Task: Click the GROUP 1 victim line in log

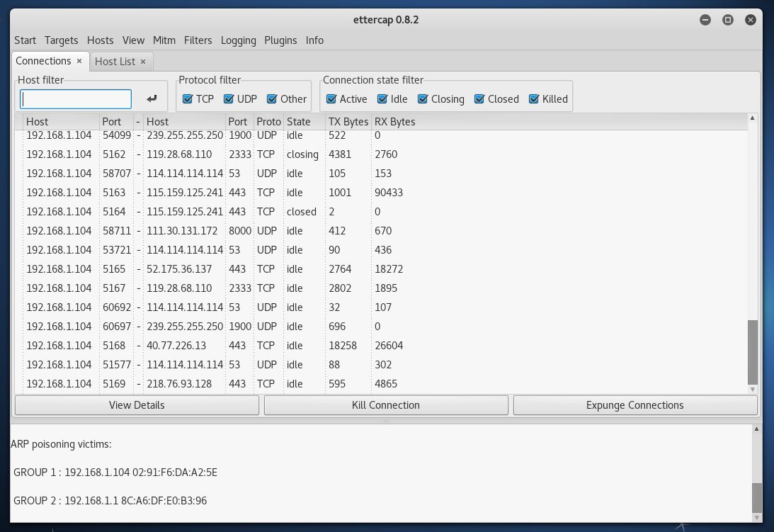Action: point(115,472)
